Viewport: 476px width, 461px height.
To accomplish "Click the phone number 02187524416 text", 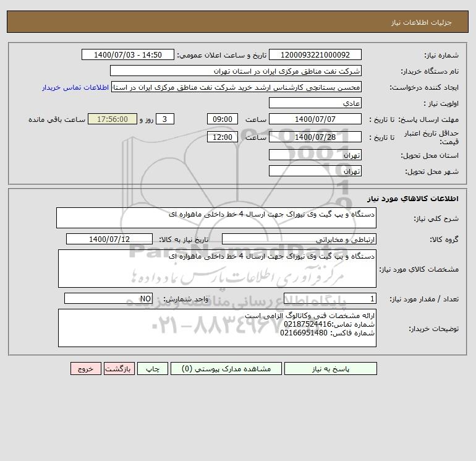I will tap(307, 324).
